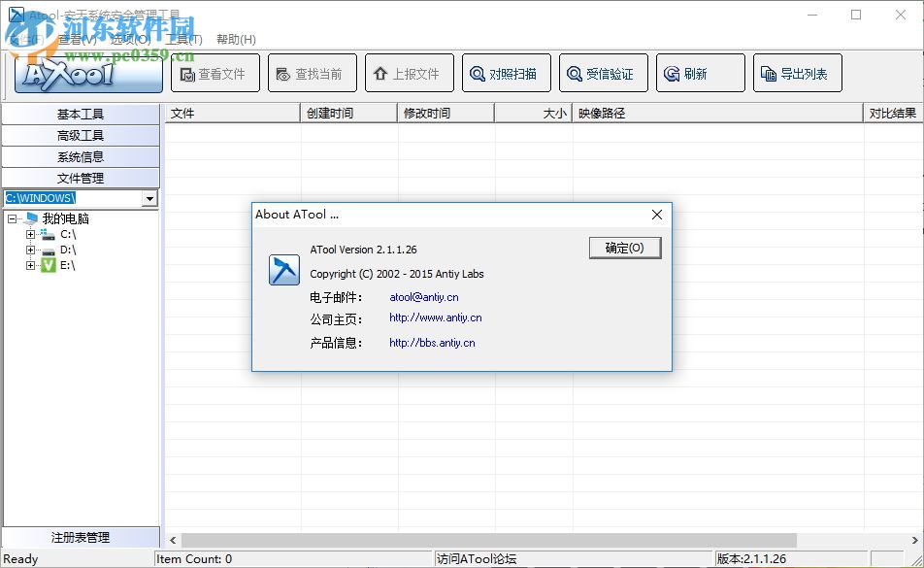Open the 工具(T) menu

184,40
